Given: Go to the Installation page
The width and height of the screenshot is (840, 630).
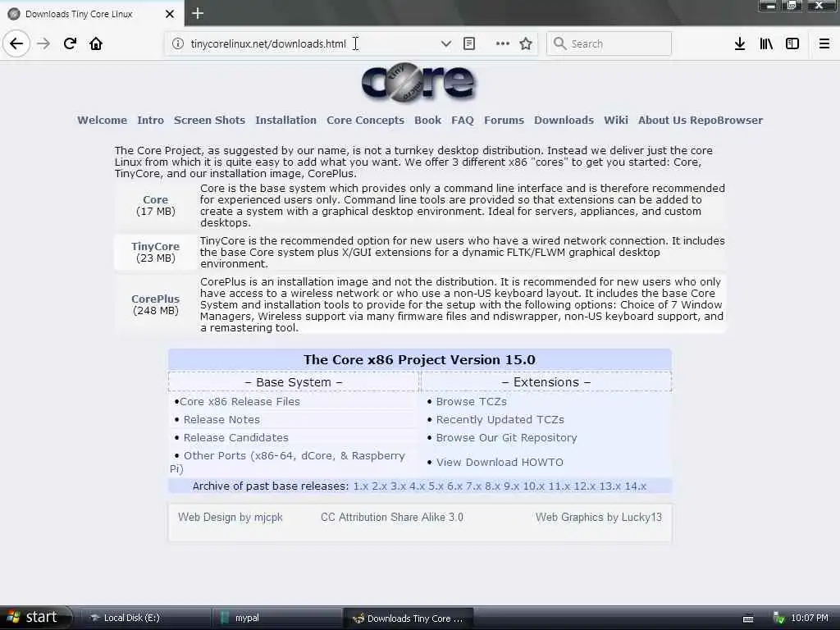Looking at the screenshot, I should [x=286, y=120].
